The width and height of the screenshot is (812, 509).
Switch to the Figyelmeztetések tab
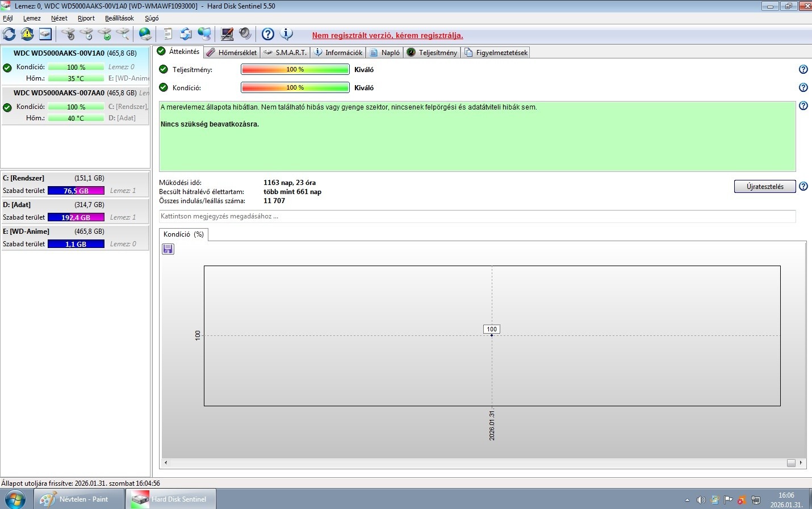click(496, 52)
